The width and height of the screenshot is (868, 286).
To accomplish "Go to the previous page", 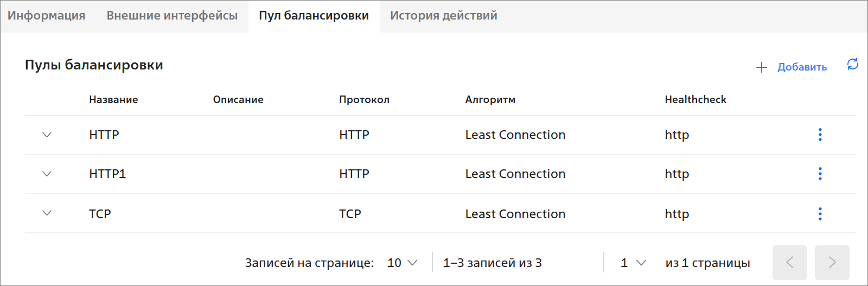I will click(x=790, y=263).
